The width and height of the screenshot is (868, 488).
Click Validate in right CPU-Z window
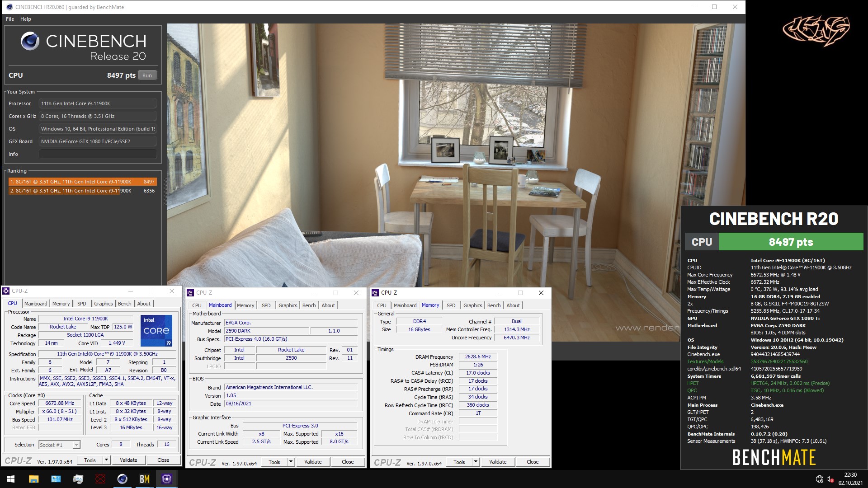[x=498, y=462]
